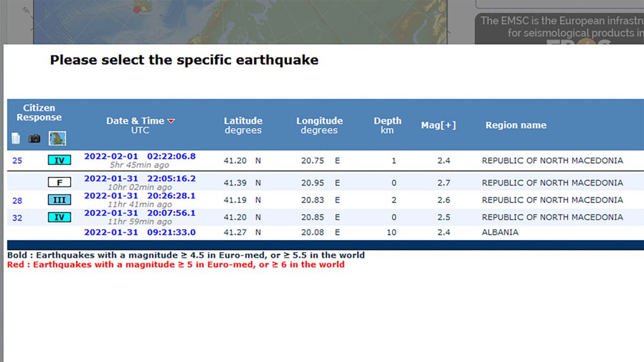Sort by the Date & Time header
Viewport: 644px width, 362px height.
[135, 121]
